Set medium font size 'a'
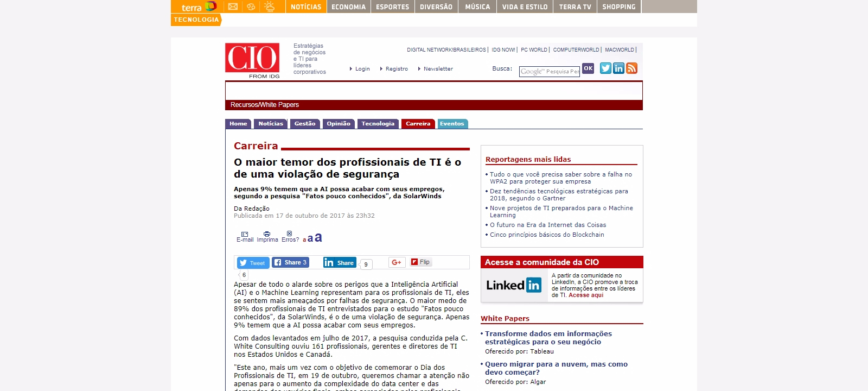This screenshot has width=868, height=391. point(310,238)
